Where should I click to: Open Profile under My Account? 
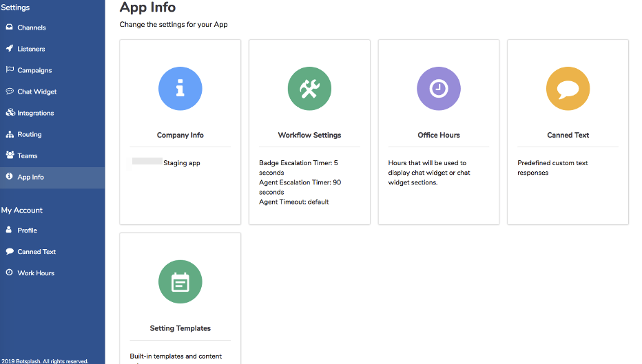pos(28,231)
